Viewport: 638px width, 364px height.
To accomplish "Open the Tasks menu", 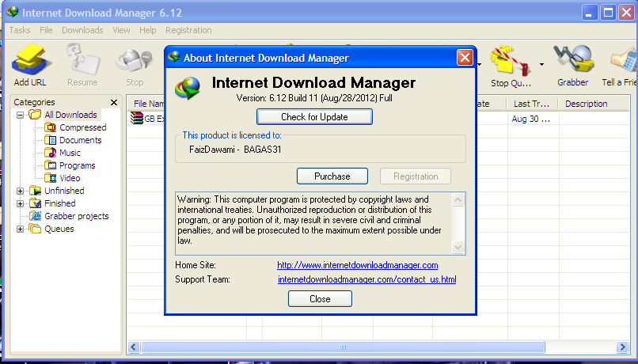I will coord(20,30).
